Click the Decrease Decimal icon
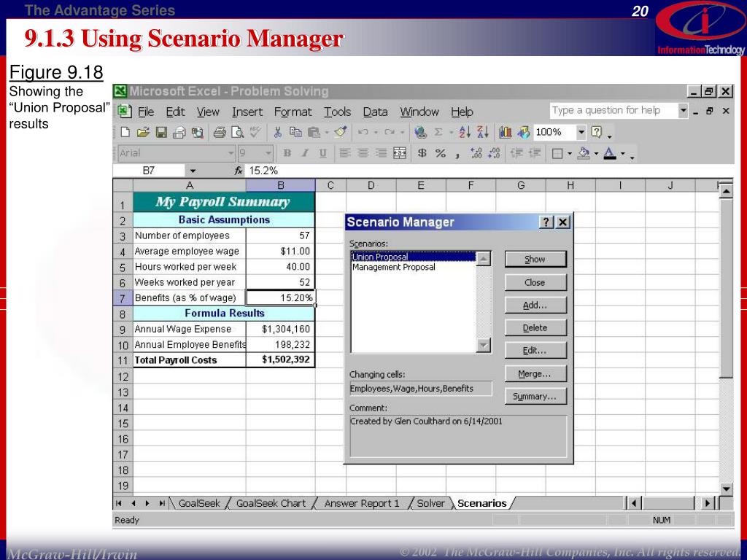 494,153
